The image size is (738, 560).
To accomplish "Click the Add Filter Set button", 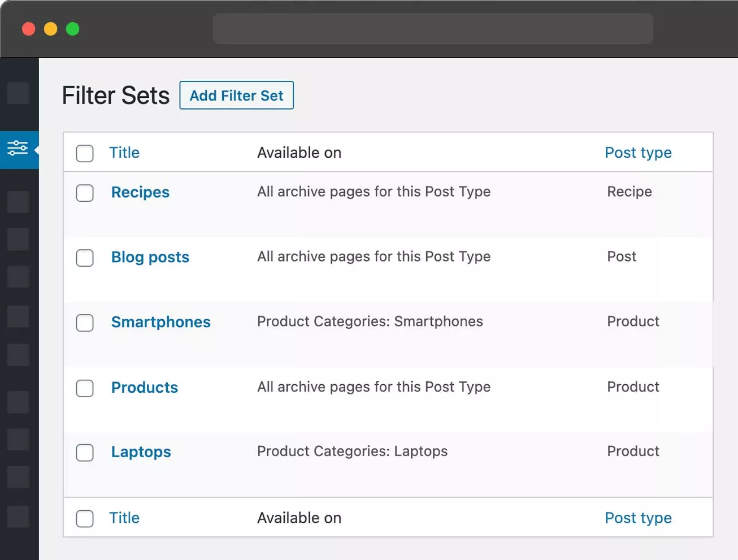I will pos(236,95).
